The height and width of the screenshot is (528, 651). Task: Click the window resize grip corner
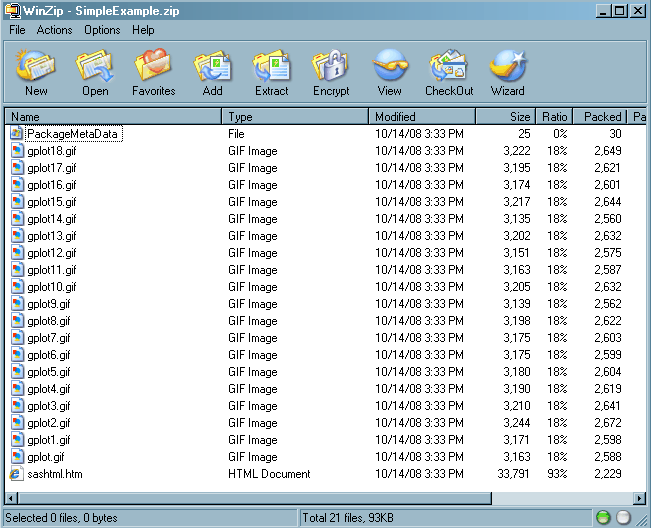tap(642, 520)
